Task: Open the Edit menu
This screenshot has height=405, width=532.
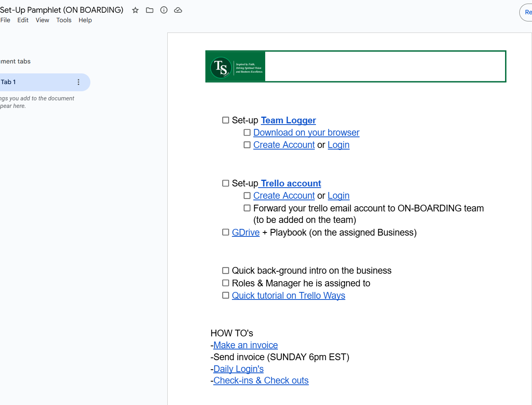Action: pyautogui.click(x=23, y=20)
